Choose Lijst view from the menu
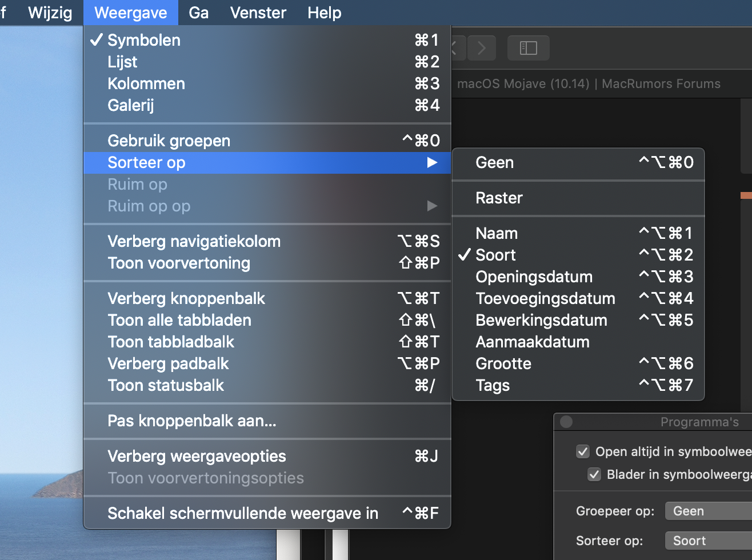752x560 pixels. coord(122,62)
